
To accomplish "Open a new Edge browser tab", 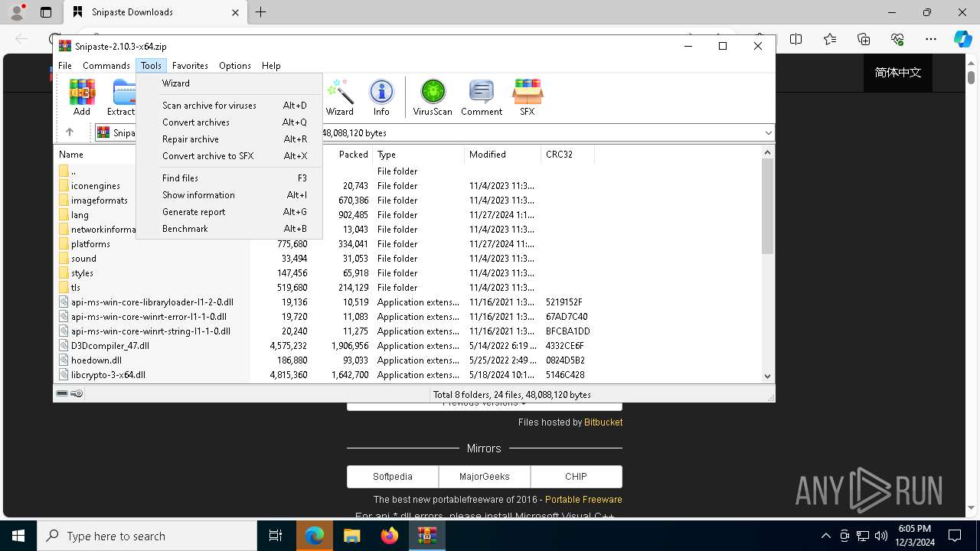I will click(260, 12).
